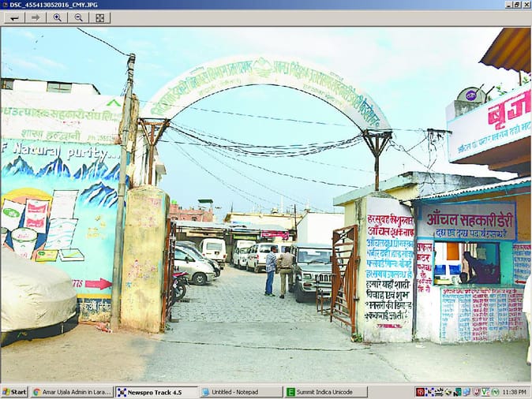Open Summit Indica Unicode from taskbar
Image resolution: width=532 pixels, height=399 pixels.
click(x=325, y=392)
